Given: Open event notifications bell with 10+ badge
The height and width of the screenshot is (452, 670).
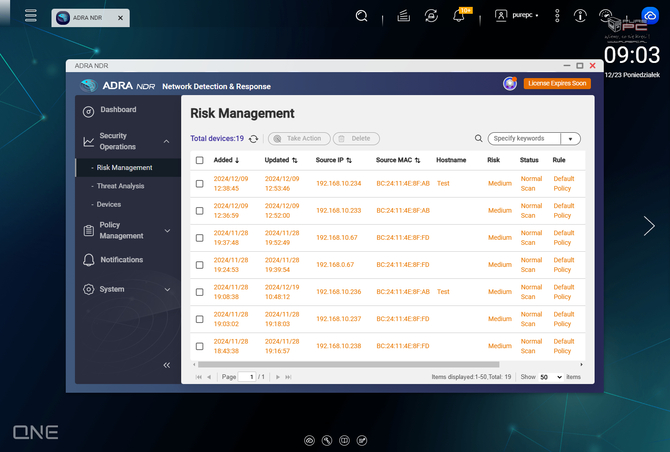Looking at the screenshot, I should [460, 16].
